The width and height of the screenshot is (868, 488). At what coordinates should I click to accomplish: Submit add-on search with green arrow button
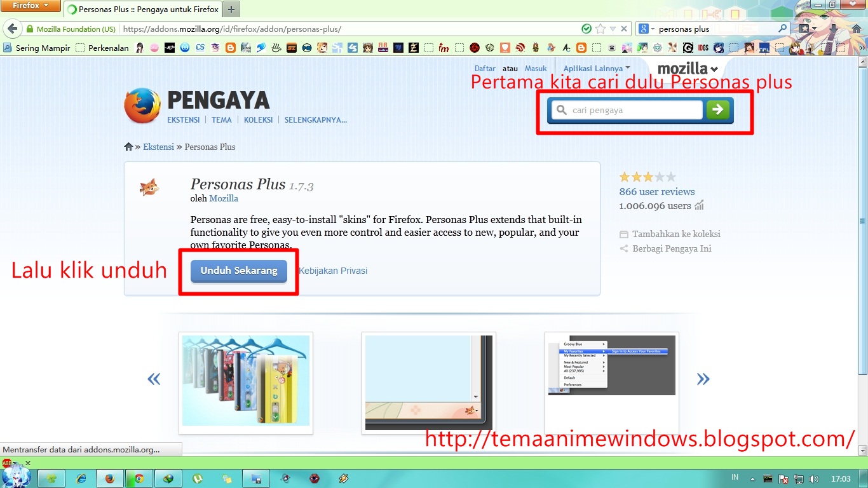click(718, 110)
